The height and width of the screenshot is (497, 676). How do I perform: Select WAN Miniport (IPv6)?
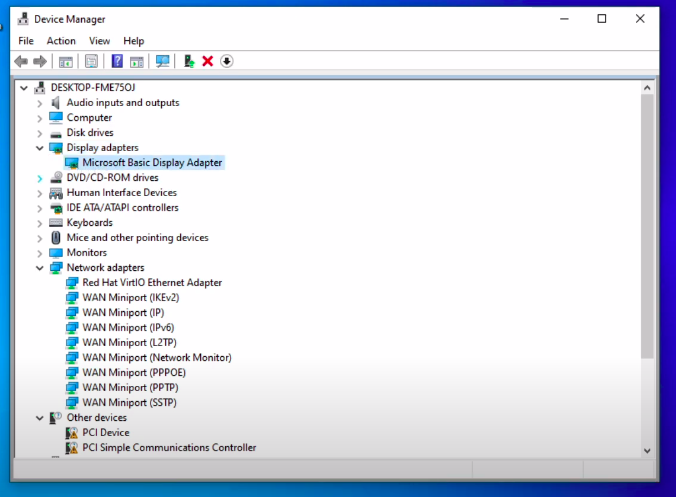(x=128, y=328)
